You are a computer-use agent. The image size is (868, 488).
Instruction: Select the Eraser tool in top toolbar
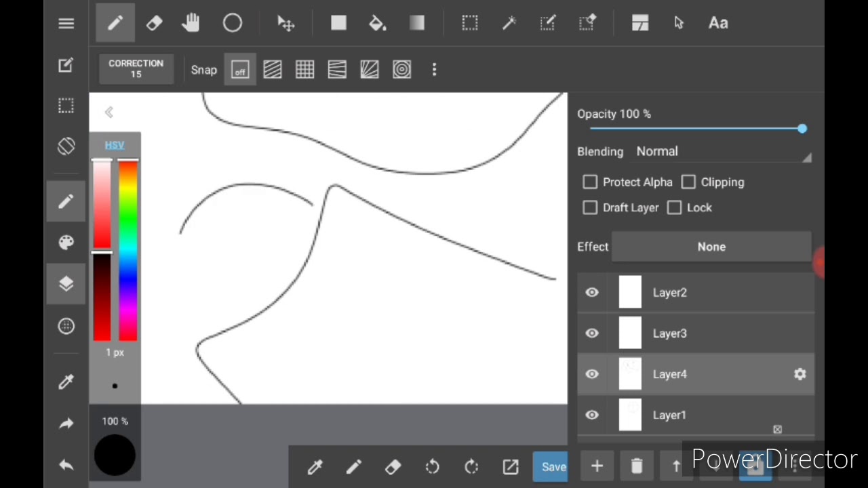click(x=154, y=23)
